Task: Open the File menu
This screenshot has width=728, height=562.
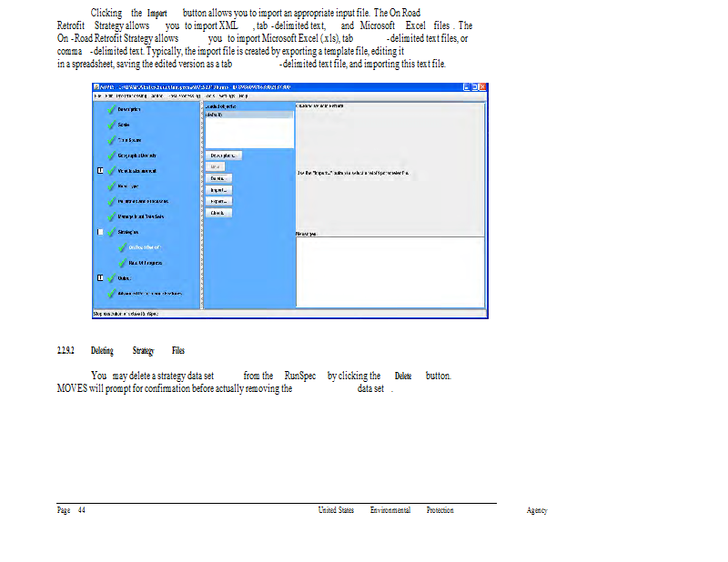Action: click(x=97, y=95)
